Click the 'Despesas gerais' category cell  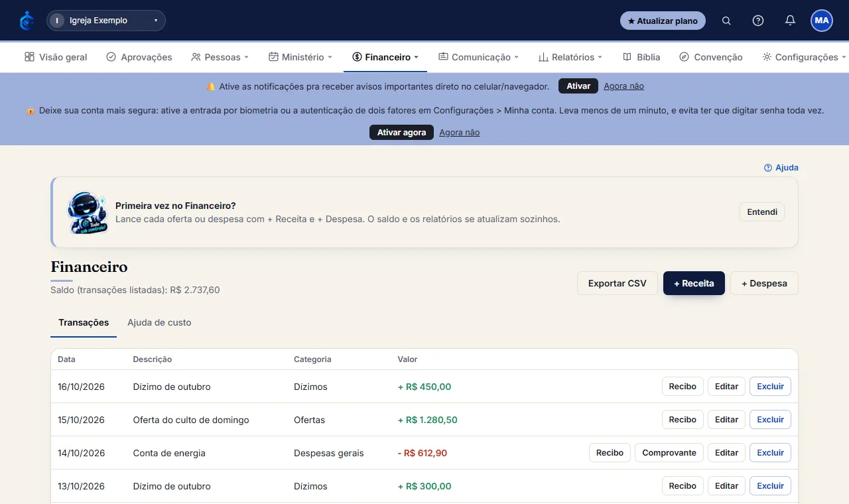(x=329, y=453)
